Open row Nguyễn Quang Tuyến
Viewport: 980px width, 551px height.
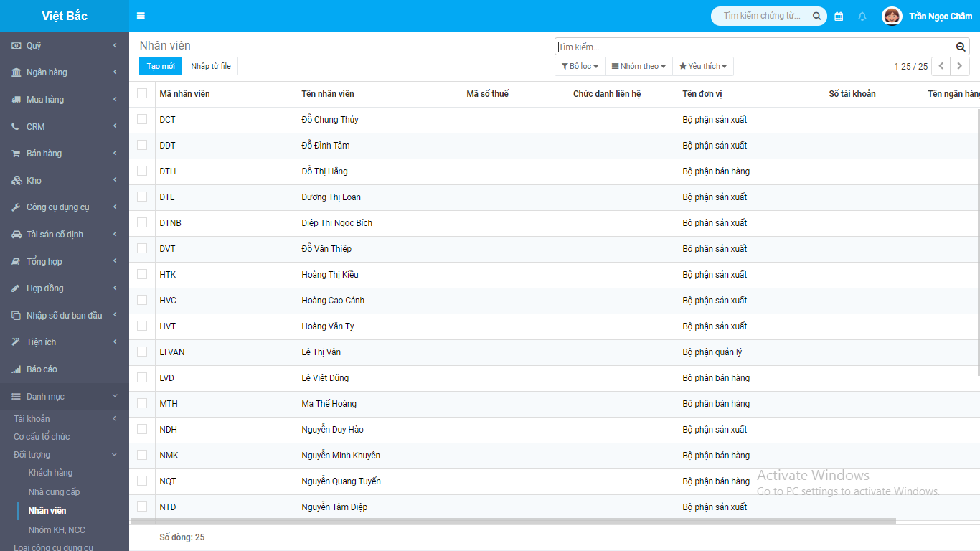tap(554, 481)
